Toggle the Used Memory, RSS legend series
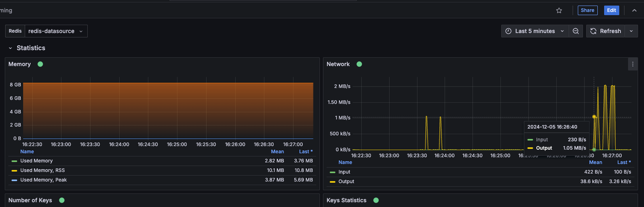Image resolution: width=644 pixels, height=207 pixels. pyautogui.click(x=43, y=170)
